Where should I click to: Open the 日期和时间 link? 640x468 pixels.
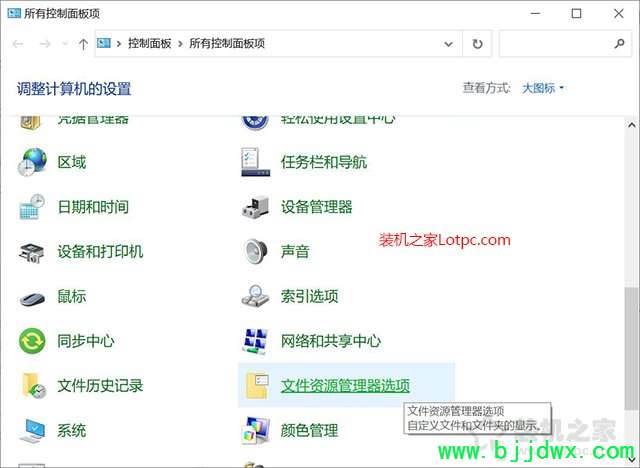(93, 207)
